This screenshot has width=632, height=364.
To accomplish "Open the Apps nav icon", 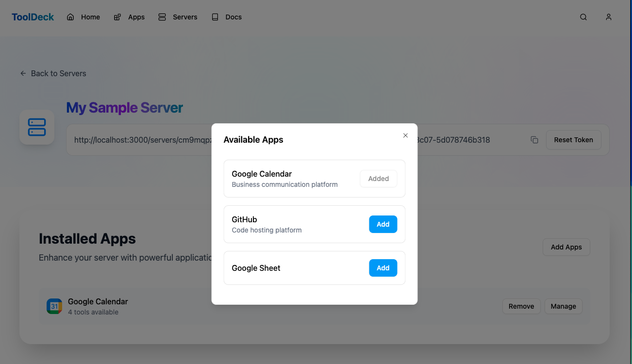I will click(x=117, y=17).
